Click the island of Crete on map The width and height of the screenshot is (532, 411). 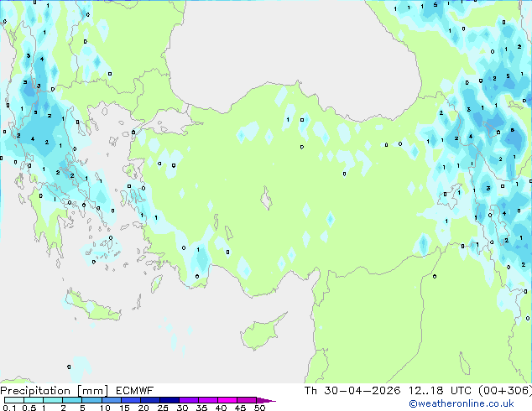click(92, 305)
